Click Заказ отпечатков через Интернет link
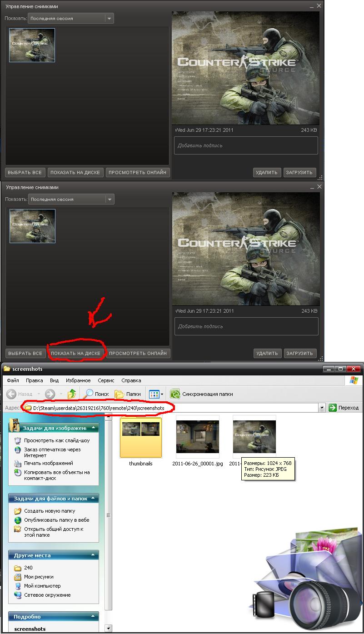This screenshot has width=364, height=634. (52, 452)
